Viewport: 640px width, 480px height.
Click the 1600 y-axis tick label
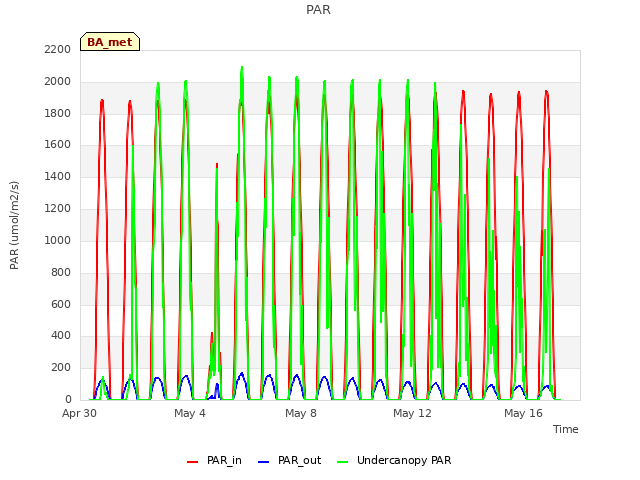point(58,144)
